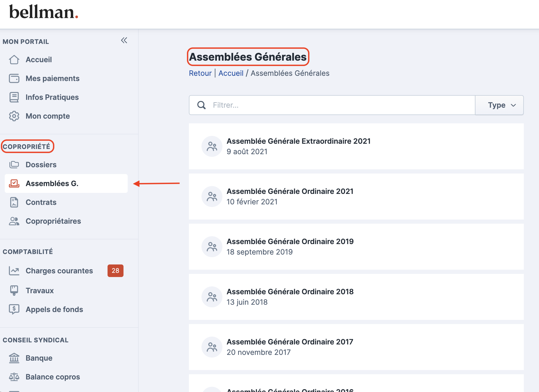Click the Accueil breadcrumb link
539x392 pixels.
(231, 73)
